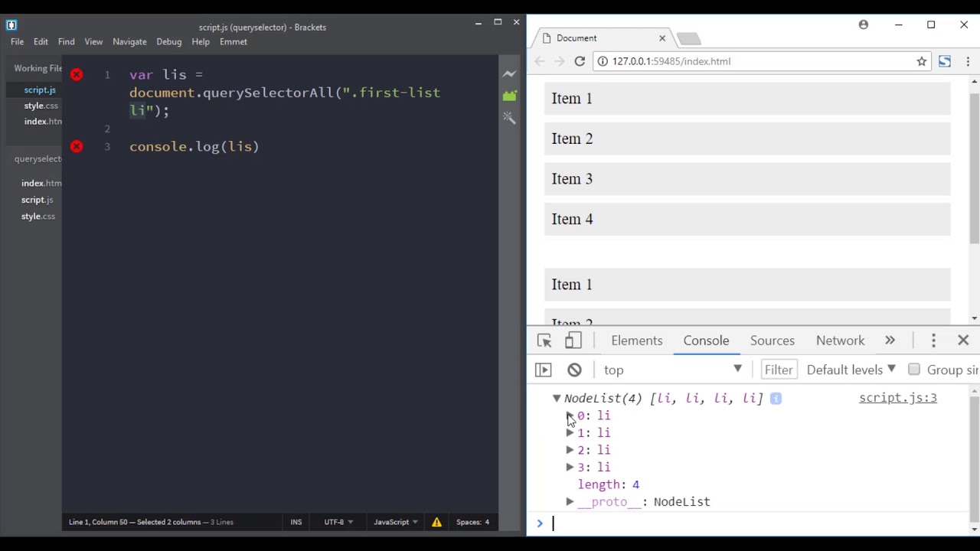Expand the __proto__: NodeList entry
Image resolution: width=980 pixels, height=551 pixels.
coord(570,502)
